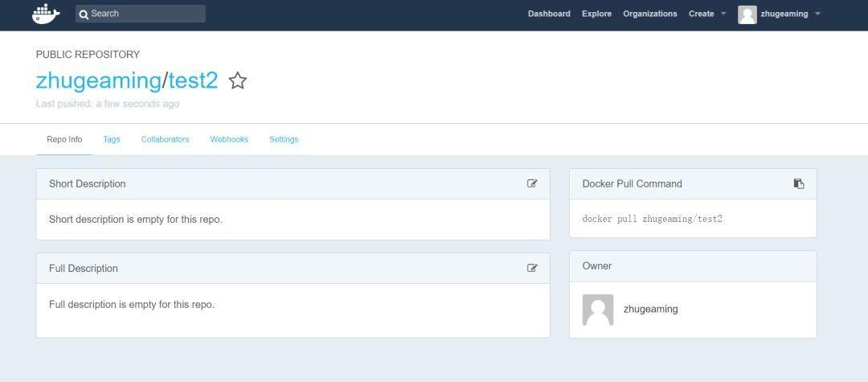Click the Short Description heading
The height and width of the screenshot is (382, 868).
click(x=88, y=184)
